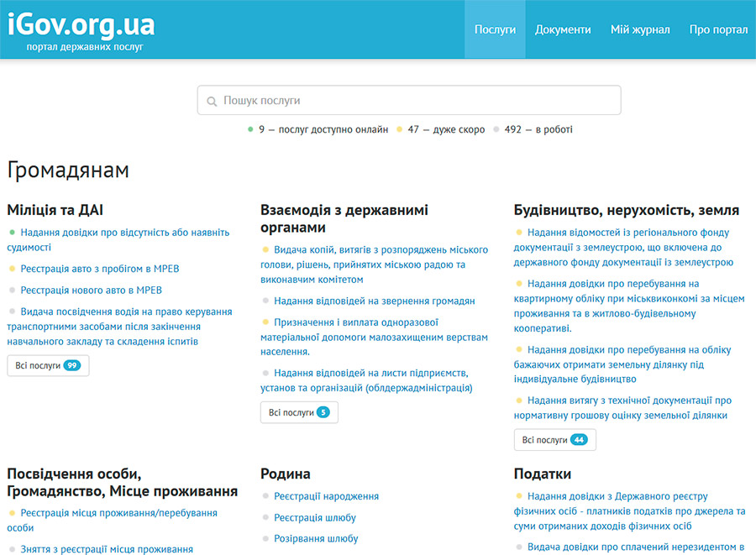
Task: Click the search magnifier icon
Action: (x=212, y=101)
